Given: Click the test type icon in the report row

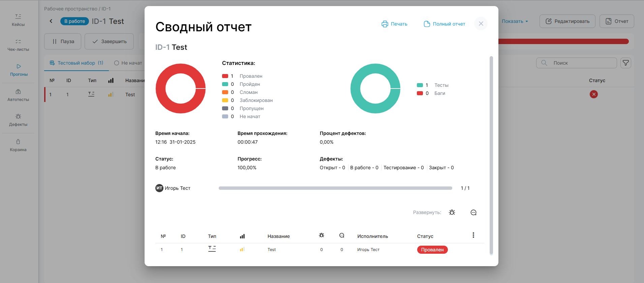Looking at the screenshot, I should coord(212,249).
